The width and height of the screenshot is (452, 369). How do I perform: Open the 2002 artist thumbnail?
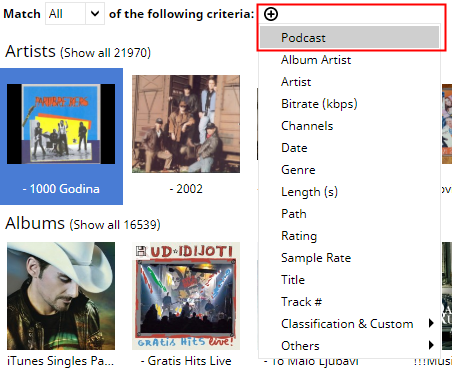click(186, 124)
